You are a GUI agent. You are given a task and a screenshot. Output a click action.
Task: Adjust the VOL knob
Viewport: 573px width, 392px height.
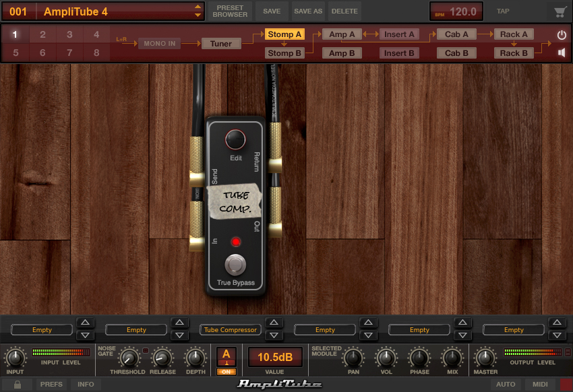pos(386,358)
